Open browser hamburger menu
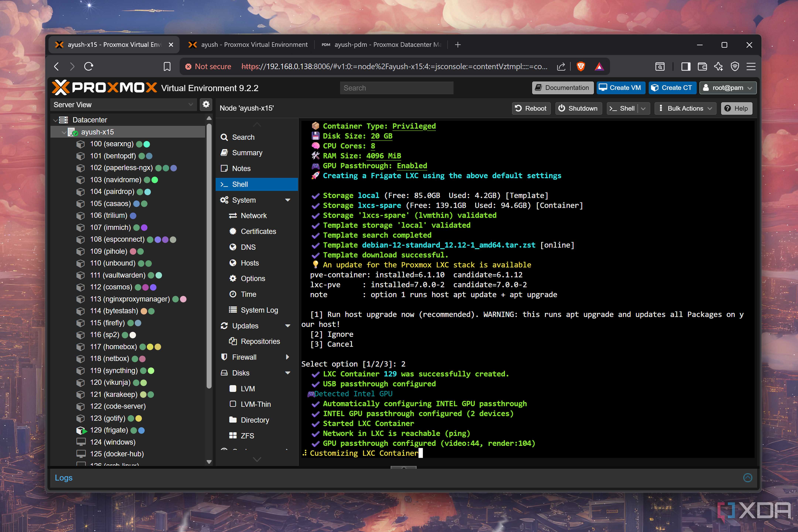This screenshot has width=798, height=532. [751, 66]
